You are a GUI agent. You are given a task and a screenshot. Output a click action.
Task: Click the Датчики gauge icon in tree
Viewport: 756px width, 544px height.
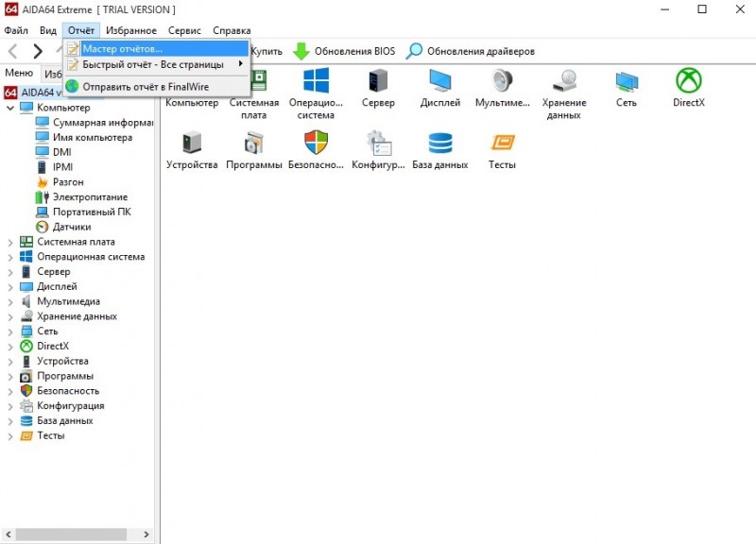43,227
